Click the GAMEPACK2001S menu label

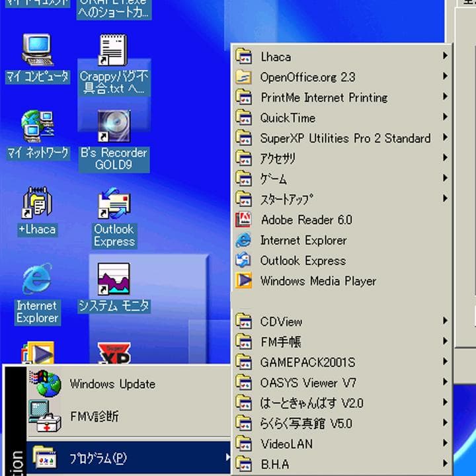pos(308,362)
